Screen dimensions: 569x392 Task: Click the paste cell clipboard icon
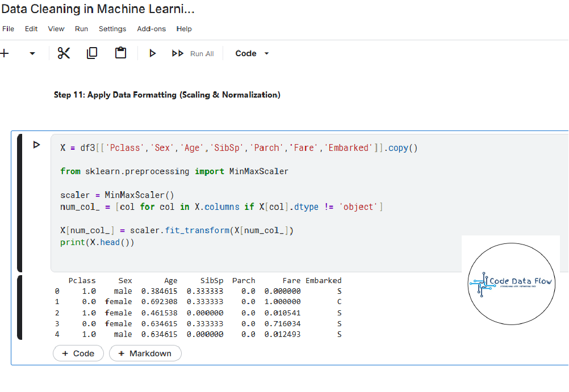120,53
